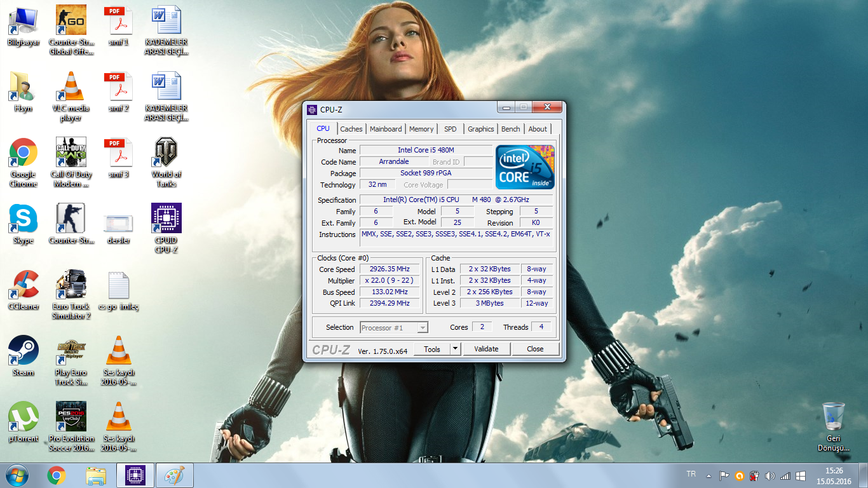Click the Core Speed value 2926.35 MHz
The height and width of the screenshot is (488, 868).
tap(390, 269)
